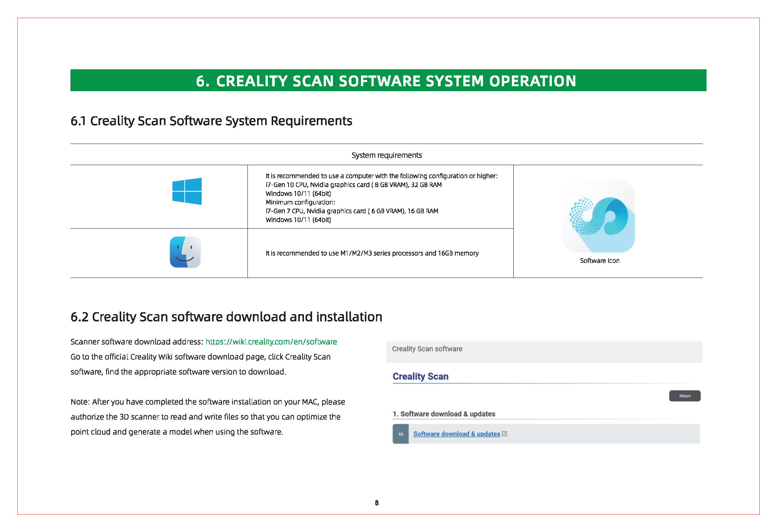
Task: Click the '1. Software download & updates' heading
Action: [444, 414]
